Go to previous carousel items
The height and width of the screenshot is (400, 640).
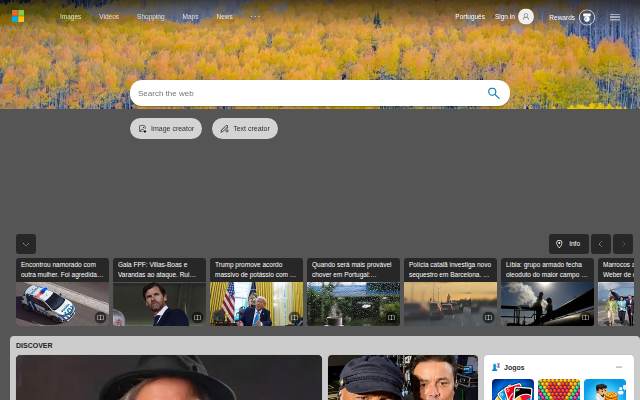(601, 244)
